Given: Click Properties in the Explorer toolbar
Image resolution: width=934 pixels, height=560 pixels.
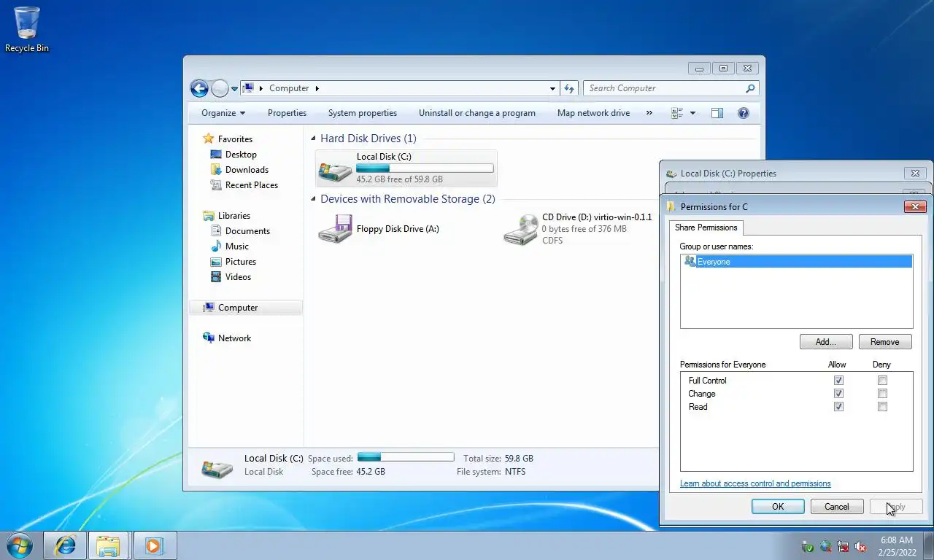Looking at the screenshot, I should [x=287, y=113].
